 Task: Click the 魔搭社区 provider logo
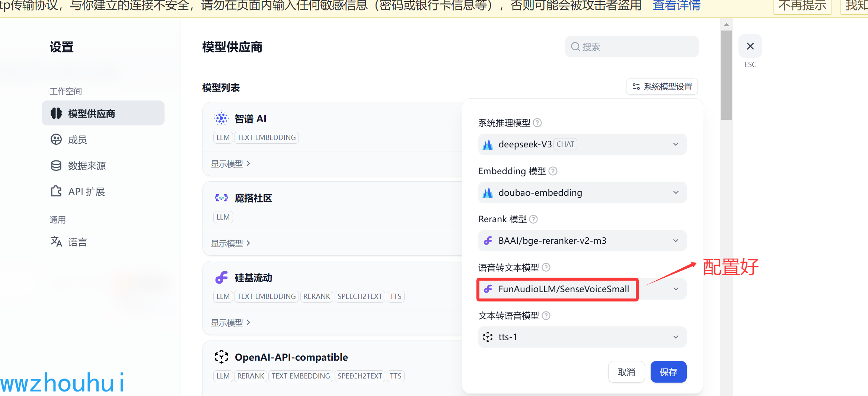pos(221,198)
